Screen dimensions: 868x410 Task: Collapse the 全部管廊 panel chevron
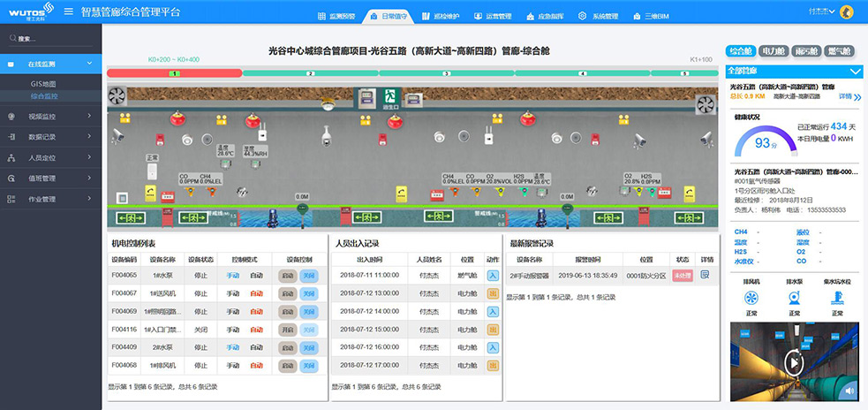point(854,71)
